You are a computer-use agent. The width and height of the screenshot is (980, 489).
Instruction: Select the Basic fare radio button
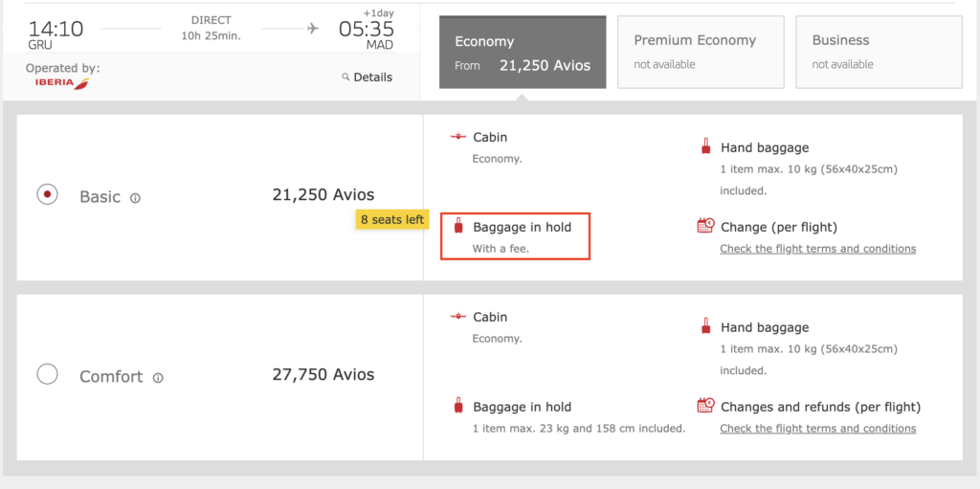(47, 195)
